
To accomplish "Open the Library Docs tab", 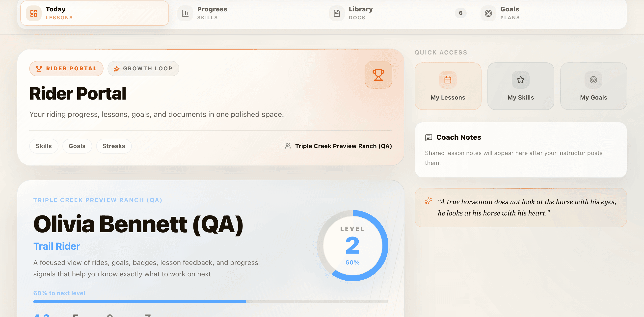I will click(x=398, y=13).
